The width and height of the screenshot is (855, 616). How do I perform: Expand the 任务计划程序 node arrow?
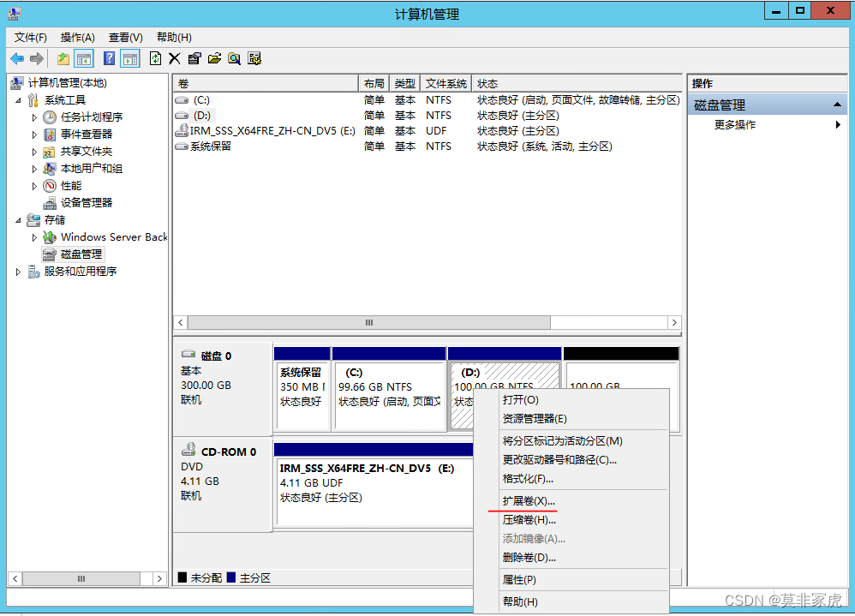34,117
